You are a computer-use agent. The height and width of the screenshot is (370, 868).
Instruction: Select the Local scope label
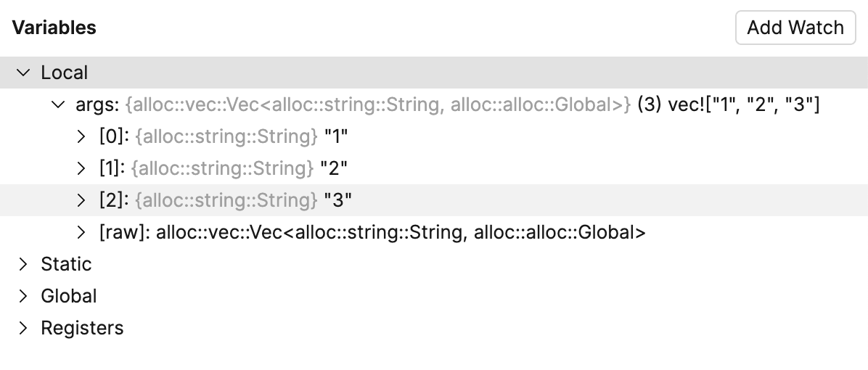tap(65, 73)
